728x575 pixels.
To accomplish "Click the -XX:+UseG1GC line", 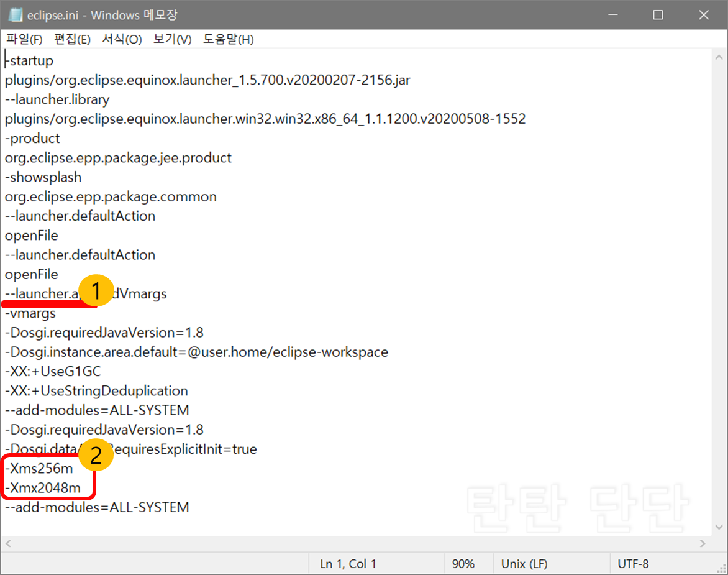I will [x=53, y=372].
